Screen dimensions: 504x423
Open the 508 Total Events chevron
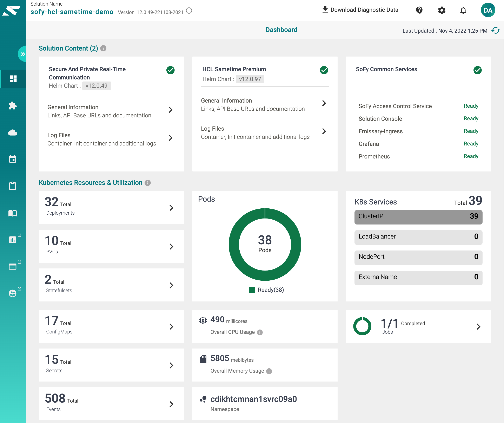click(x=171, y=404)
